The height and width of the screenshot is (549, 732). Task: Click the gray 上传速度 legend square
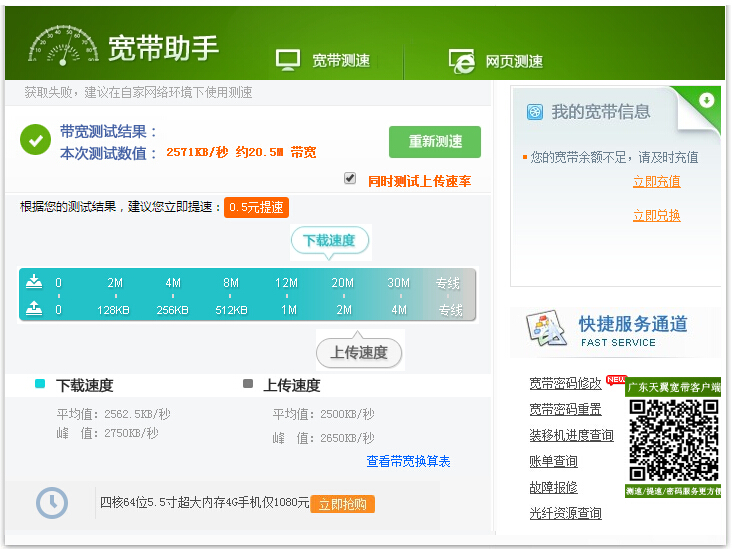coord(248,384)
